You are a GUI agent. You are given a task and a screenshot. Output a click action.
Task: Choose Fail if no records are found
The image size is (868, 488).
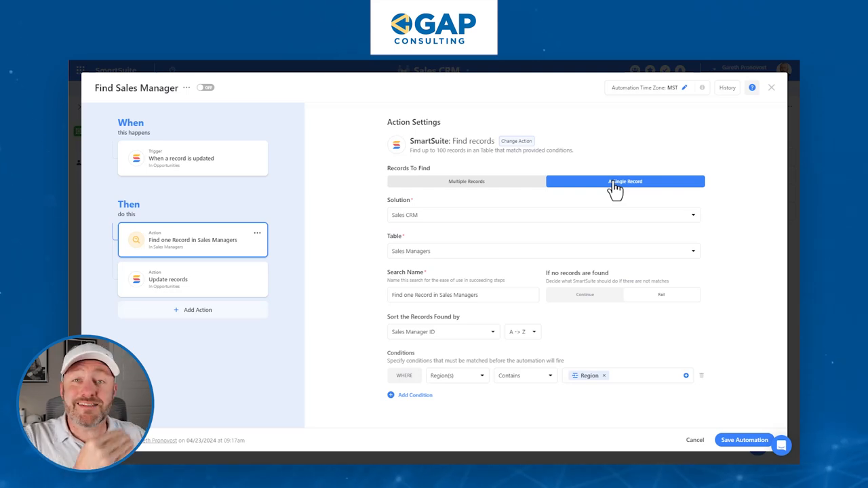(x=661, y=295)
